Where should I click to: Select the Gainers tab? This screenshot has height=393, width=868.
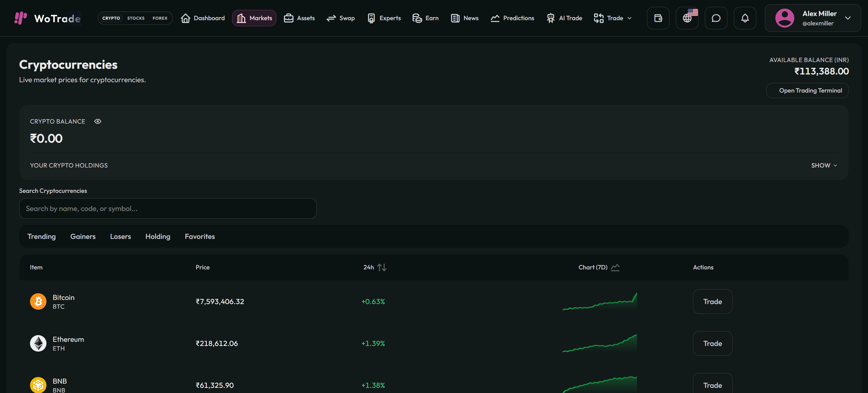tap(83, 237)
